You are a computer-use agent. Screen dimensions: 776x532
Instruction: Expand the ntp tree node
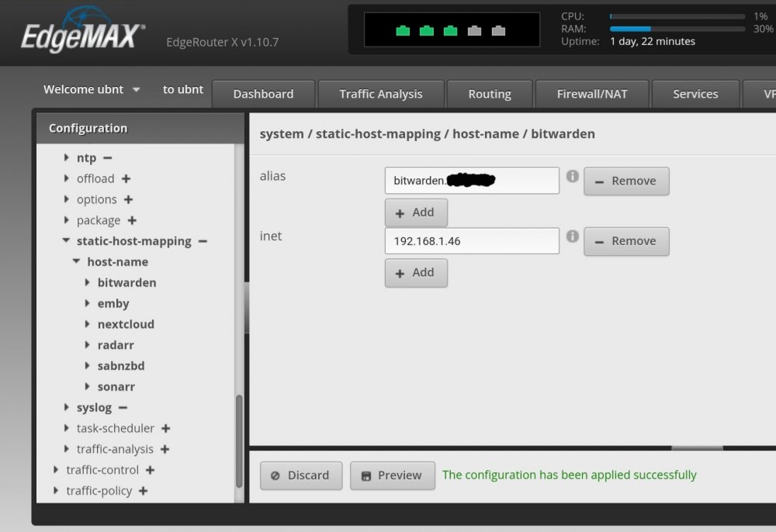click(x=66, y=157)
